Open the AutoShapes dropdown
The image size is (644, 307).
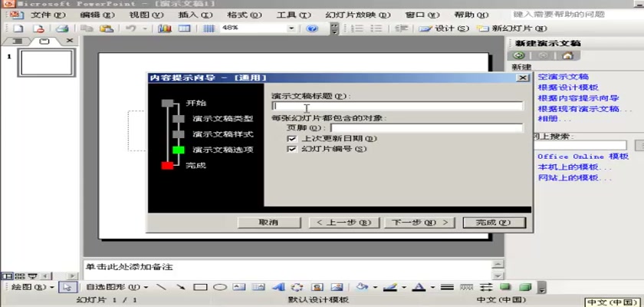(117, 287)
